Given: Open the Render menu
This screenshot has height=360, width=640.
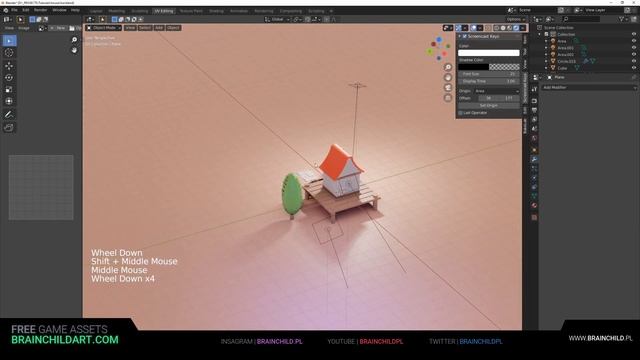Looking at the screenshot, I should pyautogui.click(x=40, y=10).
